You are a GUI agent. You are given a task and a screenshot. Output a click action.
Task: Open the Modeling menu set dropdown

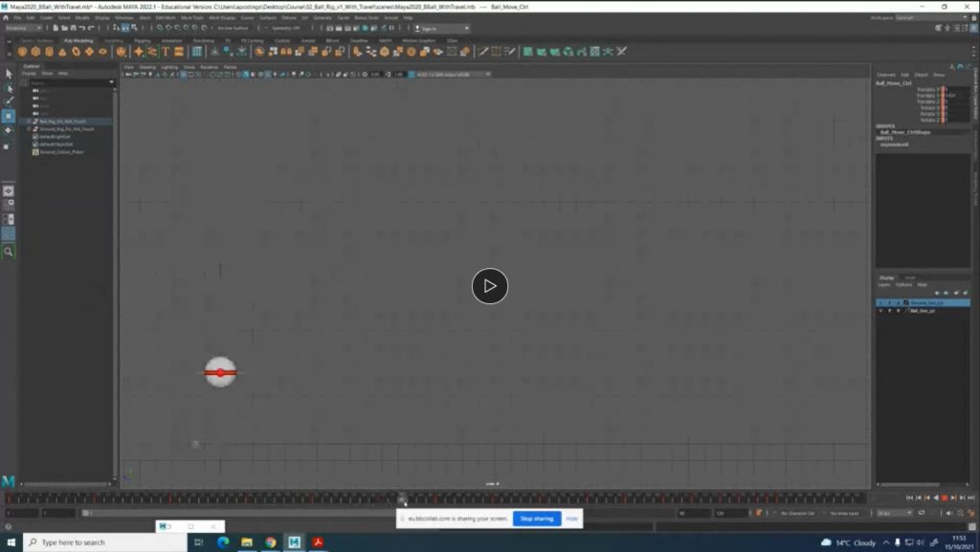click(23, 28)
